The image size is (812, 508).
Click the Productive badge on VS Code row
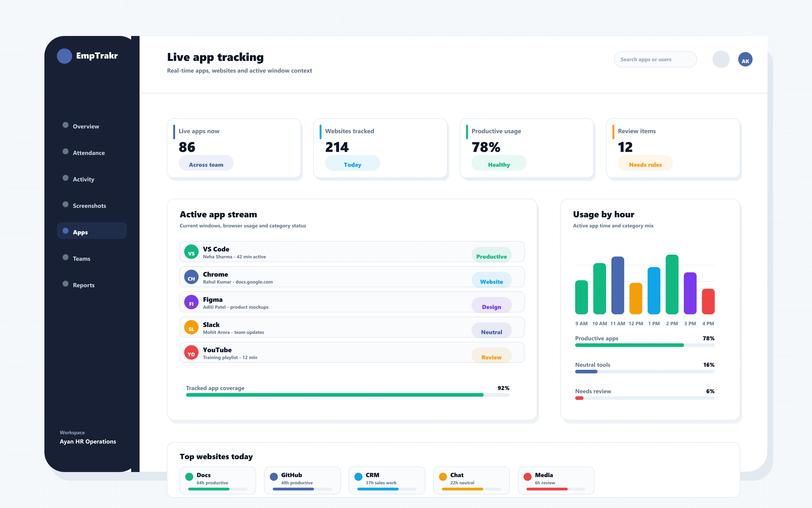click(492, 255)
